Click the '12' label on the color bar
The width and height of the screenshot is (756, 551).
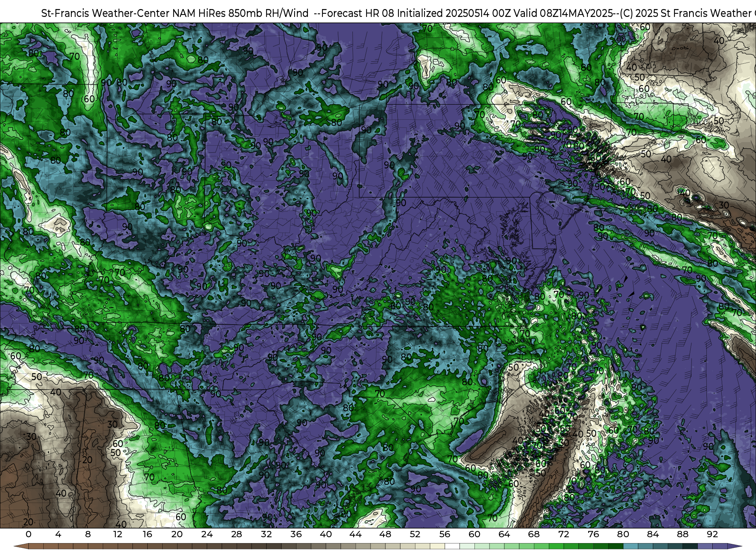(x=118, y=534)
